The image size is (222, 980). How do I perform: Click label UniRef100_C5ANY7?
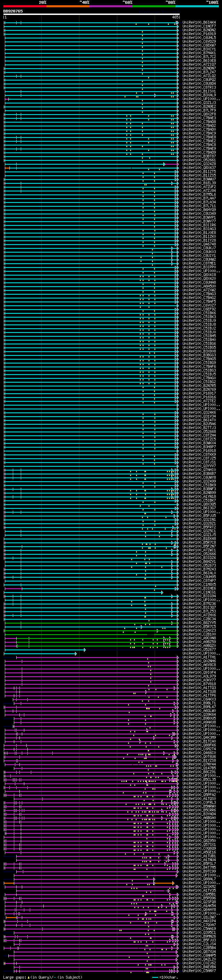199,971
